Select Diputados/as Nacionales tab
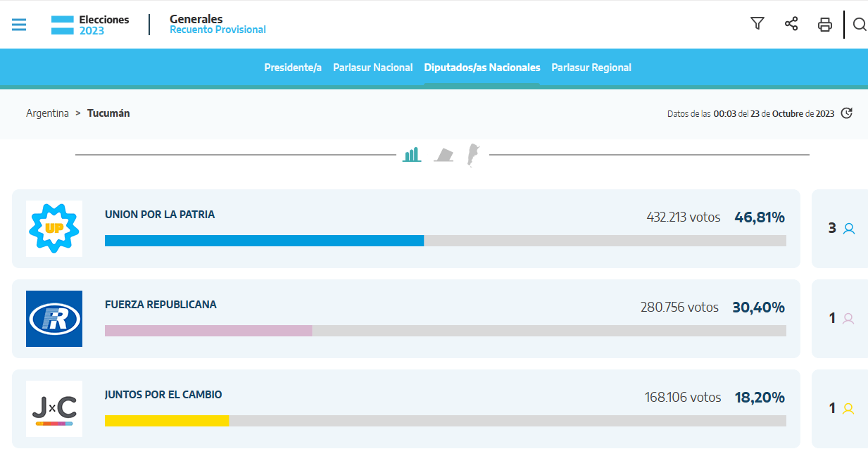868x456 pixels. (x=482, y=68)
